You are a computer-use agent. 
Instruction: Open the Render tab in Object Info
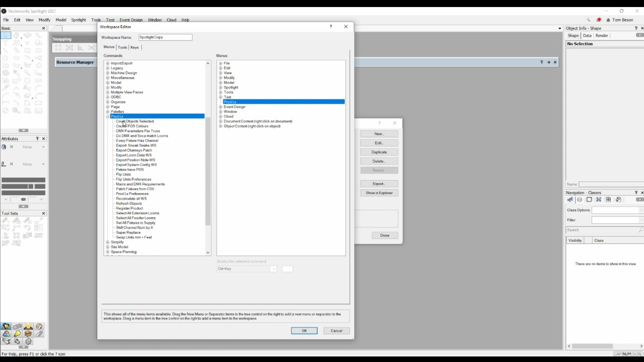point(602,36)
